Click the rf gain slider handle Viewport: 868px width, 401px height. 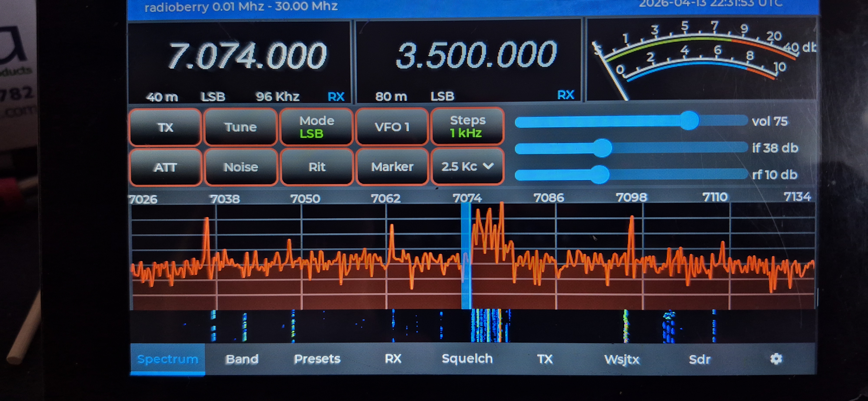pyautogui.click(x=599, y=174)
